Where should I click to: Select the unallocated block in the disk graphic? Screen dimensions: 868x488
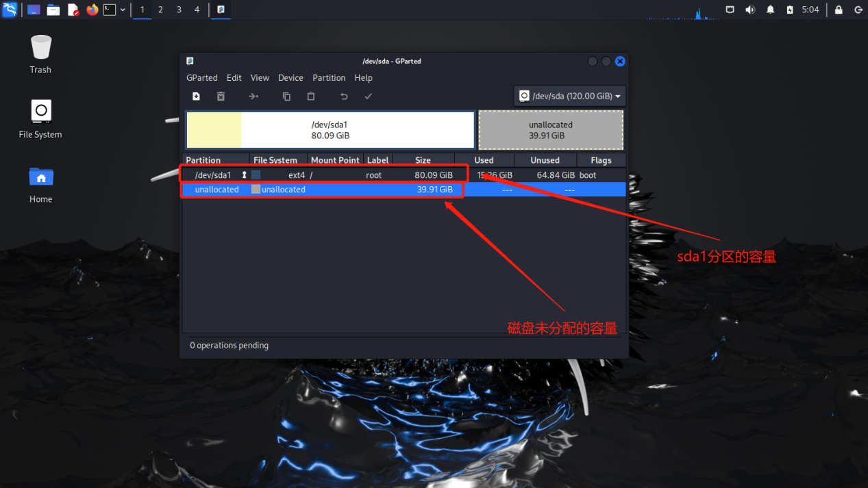click(551, 130)
